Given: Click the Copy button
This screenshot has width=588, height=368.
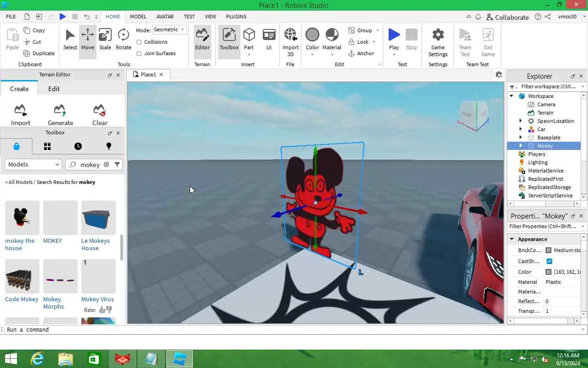Looking at the screenshot, I should 34,30.
